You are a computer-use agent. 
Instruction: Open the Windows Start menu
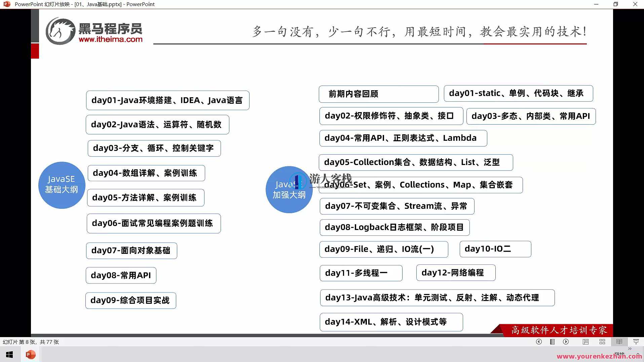point(9,354)
